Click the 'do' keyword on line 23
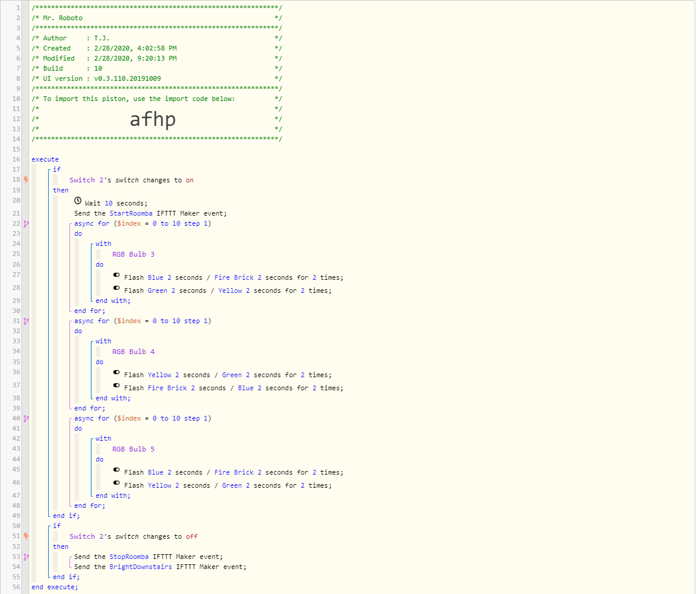The width and height of the screenshot is (700, 594). coord(78,234)
